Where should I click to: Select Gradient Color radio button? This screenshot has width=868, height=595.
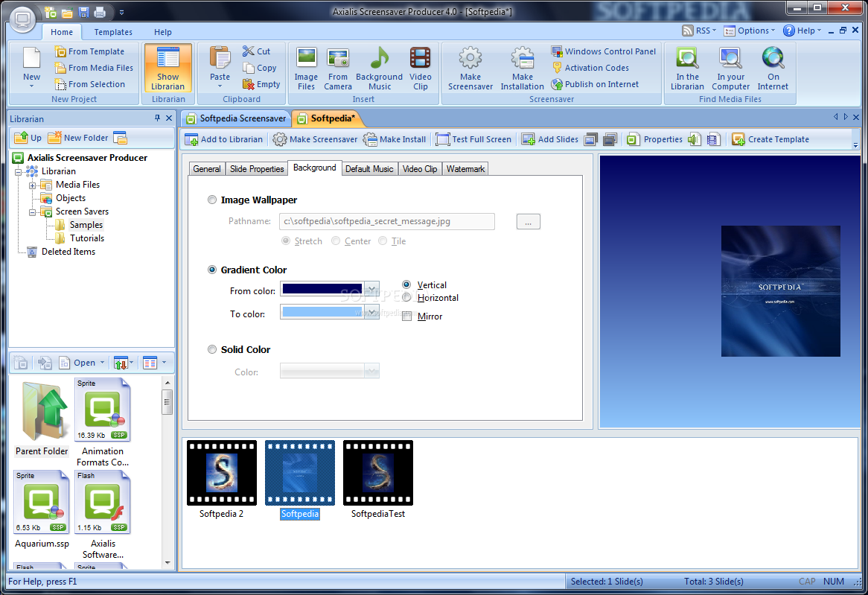click(x=212, y=270)
